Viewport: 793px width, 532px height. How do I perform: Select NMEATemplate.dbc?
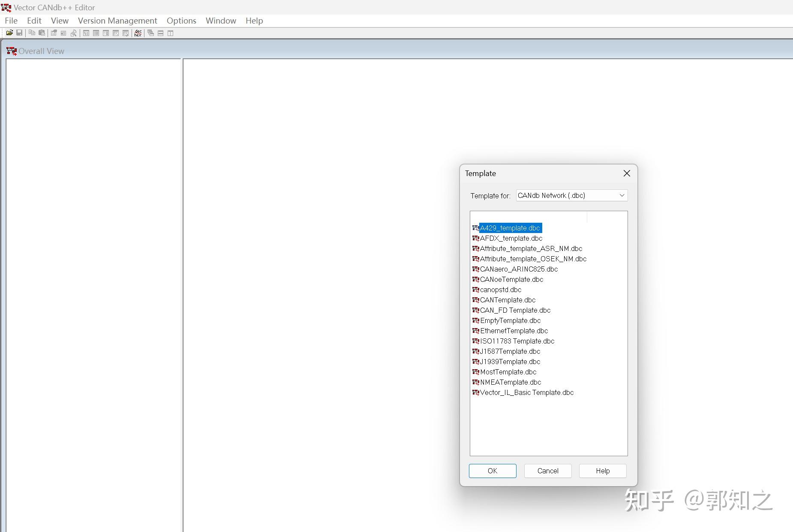[x=511, y=382]
